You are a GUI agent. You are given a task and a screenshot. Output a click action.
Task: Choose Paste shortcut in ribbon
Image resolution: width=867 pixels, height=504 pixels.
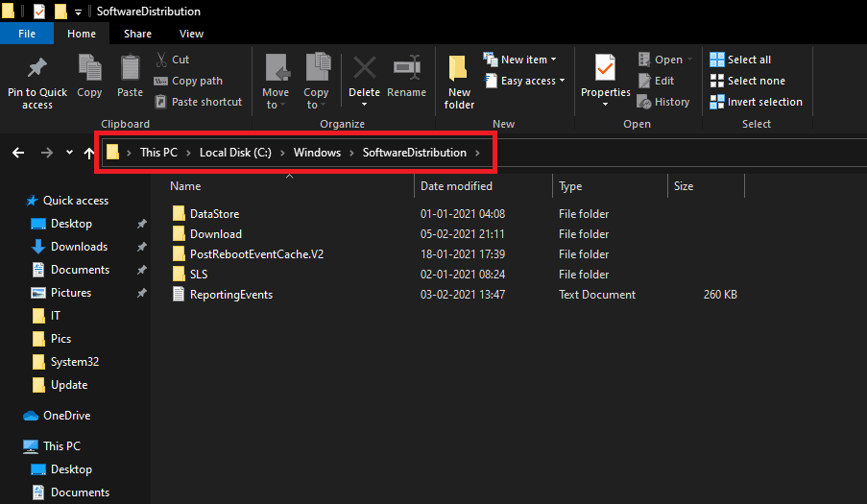(x=198, y=102)
